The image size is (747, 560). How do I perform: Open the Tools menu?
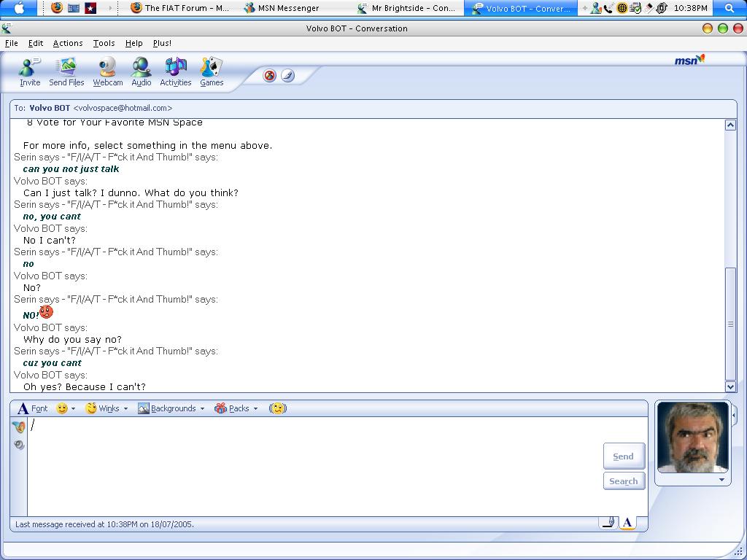(104, 43)
